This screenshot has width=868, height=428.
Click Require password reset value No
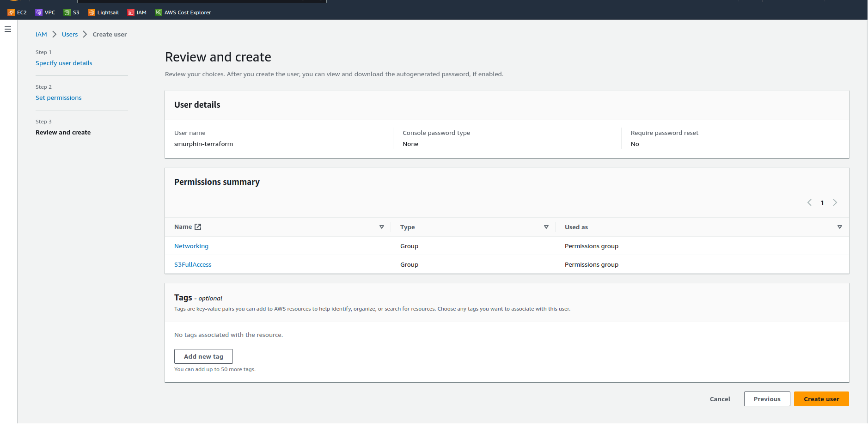coord(635,144)
